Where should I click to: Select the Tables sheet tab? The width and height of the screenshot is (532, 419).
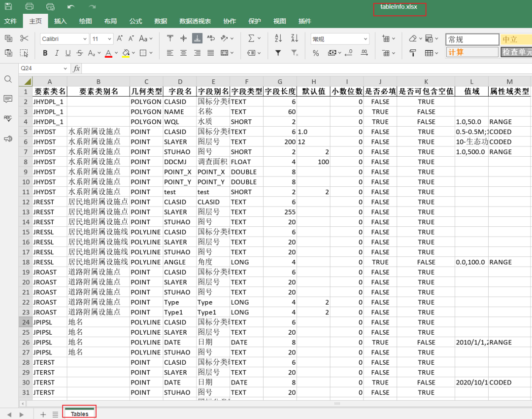[x=79, y=414]
